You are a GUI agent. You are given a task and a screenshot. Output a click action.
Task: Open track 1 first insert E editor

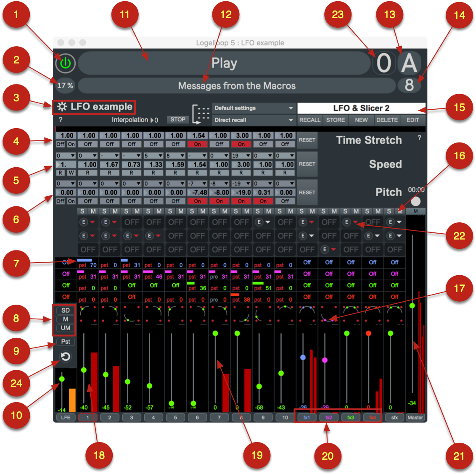click(84, 222)
